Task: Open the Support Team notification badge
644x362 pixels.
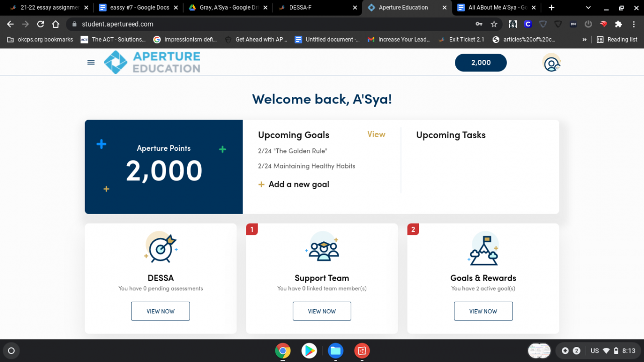Action: click(252, 230)
